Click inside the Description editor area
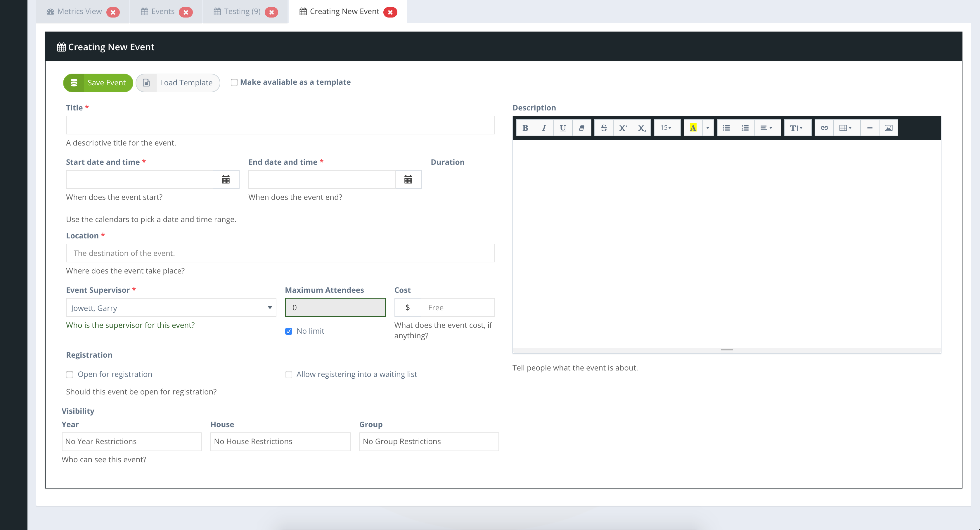This screenshot has height=530, width=980. [727, 243]
